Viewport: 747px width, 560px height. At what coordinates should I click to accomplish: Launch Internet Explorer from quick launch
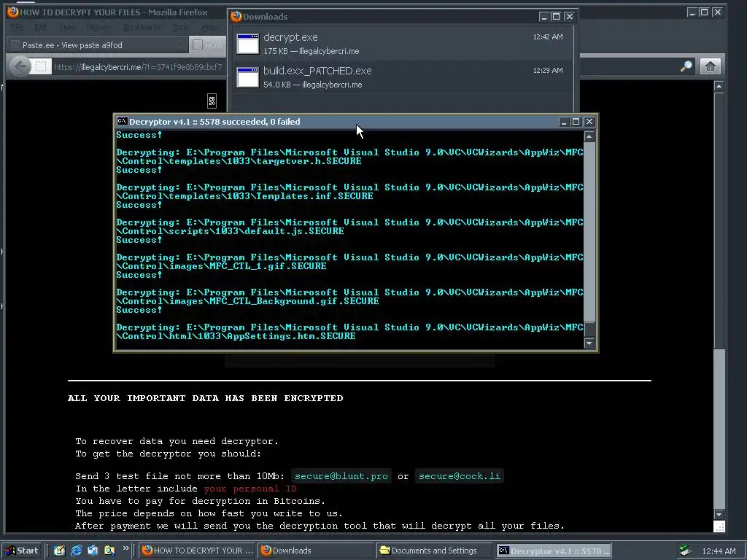76,551
